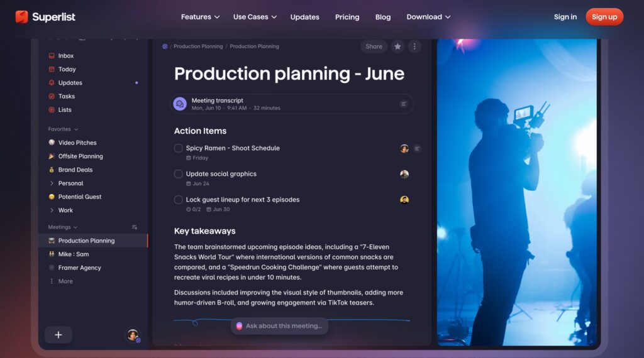Click the Meeting transcript chat icon
644x358 pixels.
tap(179, 104)
